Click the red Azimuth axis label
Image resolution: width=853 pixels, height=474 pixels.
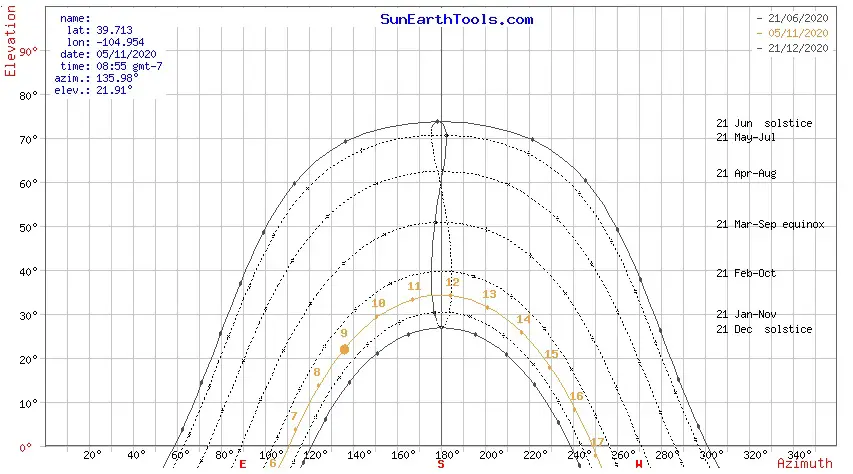point(803,463)
